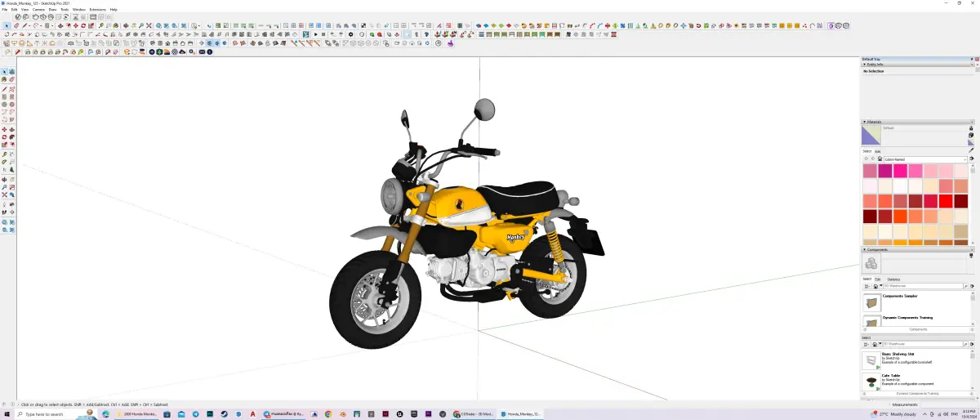Pick the Tape Measure tool in left toolbar
The image size is (980, 420).
click(4, 154)
